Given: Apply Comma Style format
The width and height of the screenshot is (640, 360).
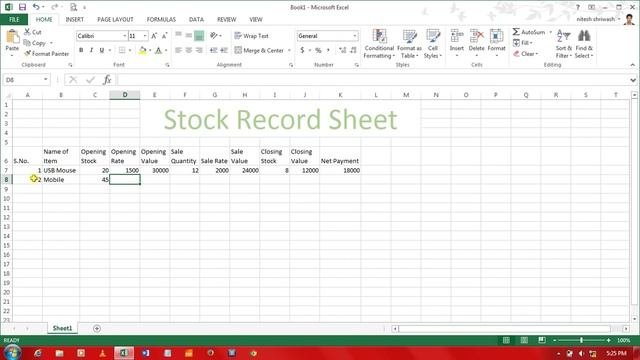Looking at the screenshot, I should [x=328, y=50].
